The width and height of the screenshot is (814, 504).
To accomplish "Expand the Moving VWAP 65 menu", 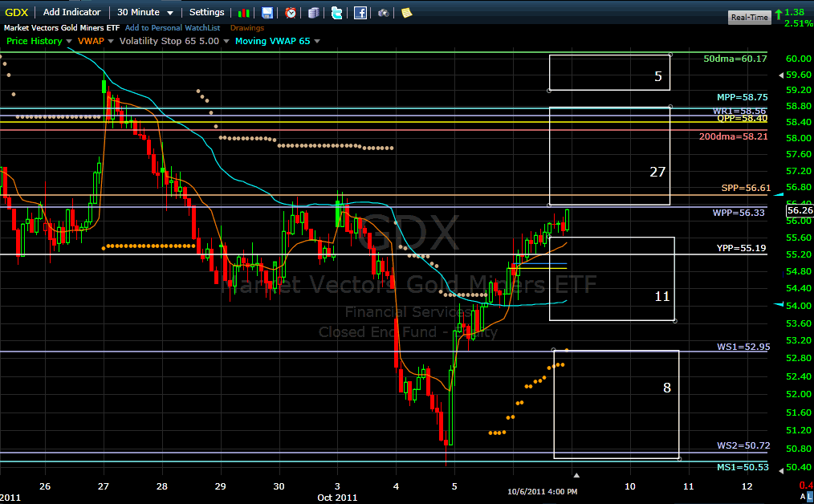I will (316, 42).
